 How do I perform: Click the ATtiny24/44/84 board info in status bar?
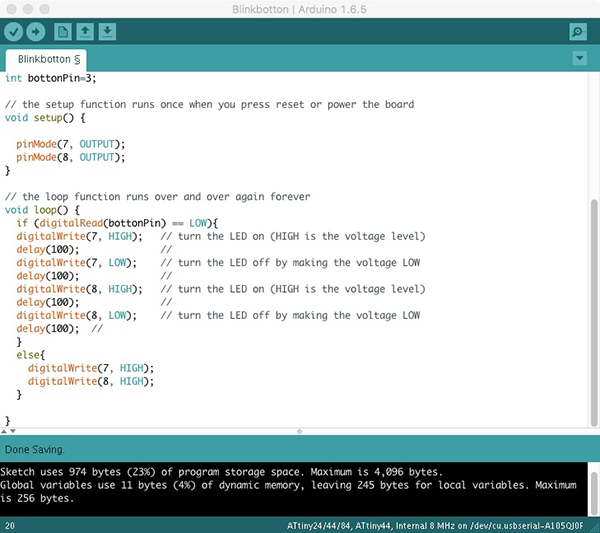[x=435, y=526]
